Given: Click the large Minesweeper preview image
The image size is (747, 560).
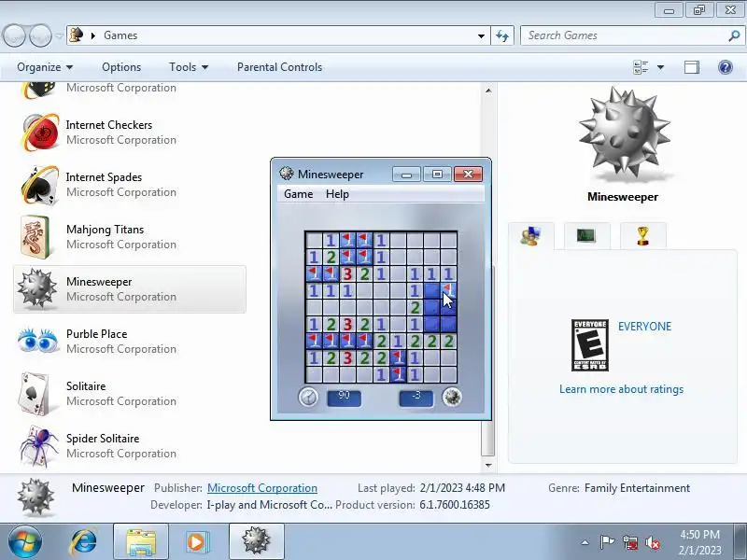Looking at the screenshot, I should tap(624, 133).
